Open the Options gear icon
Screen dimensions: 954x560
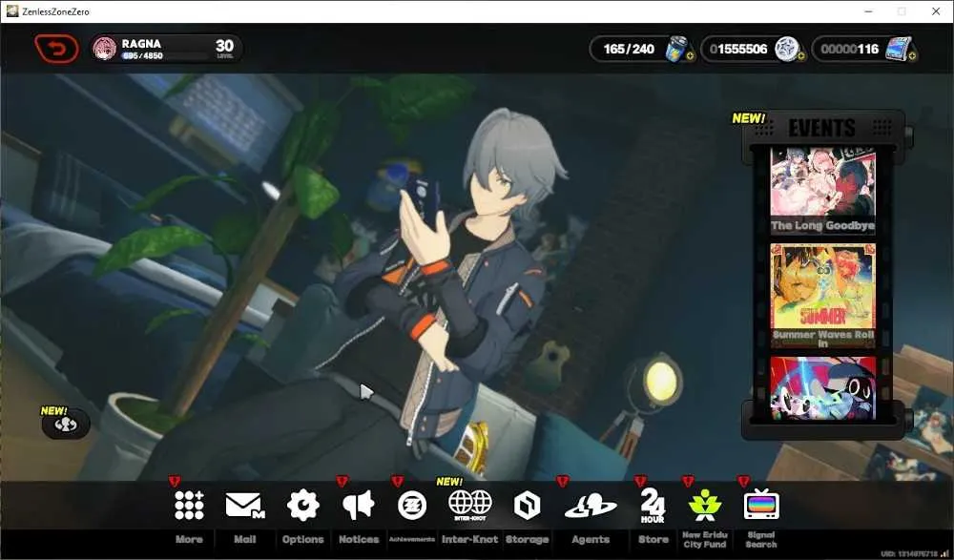tap(303, 506)
